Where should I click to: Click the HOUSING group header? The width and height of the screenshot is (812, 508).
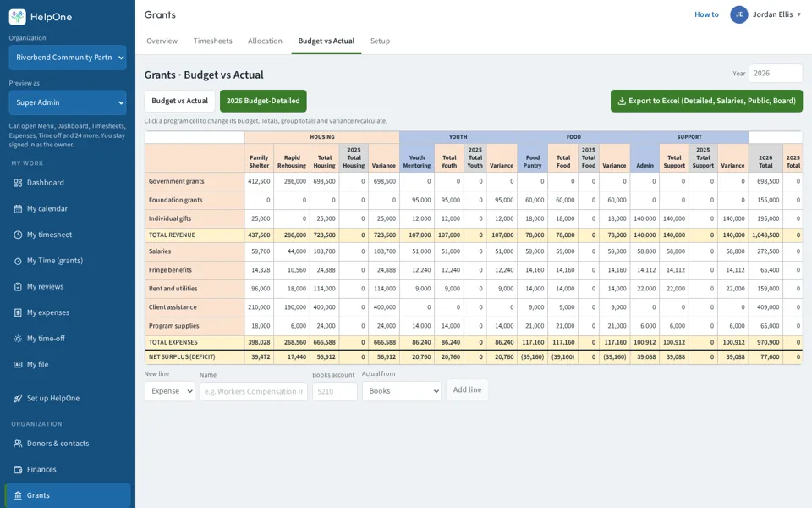coord(322,137)
